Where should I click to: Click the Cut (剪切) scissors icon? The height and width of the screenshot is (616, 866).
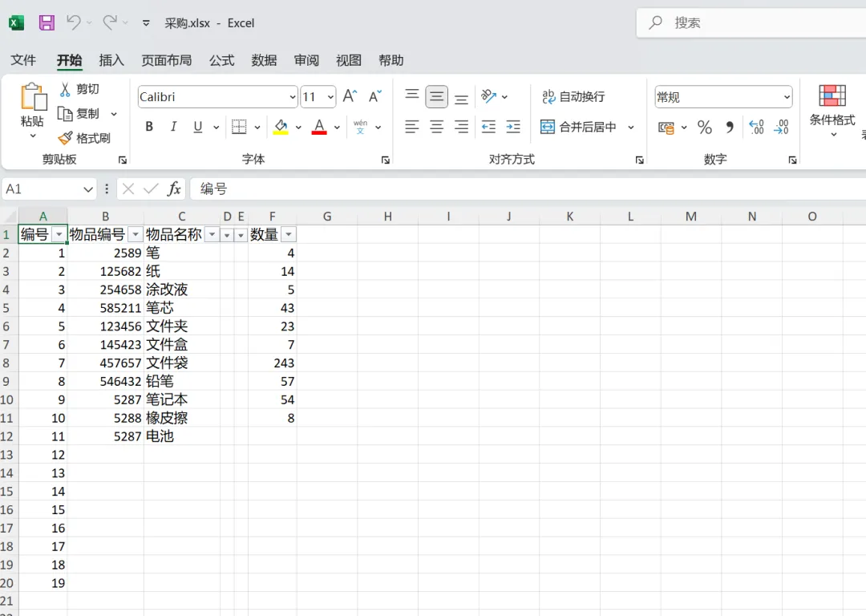click(65, 89)
